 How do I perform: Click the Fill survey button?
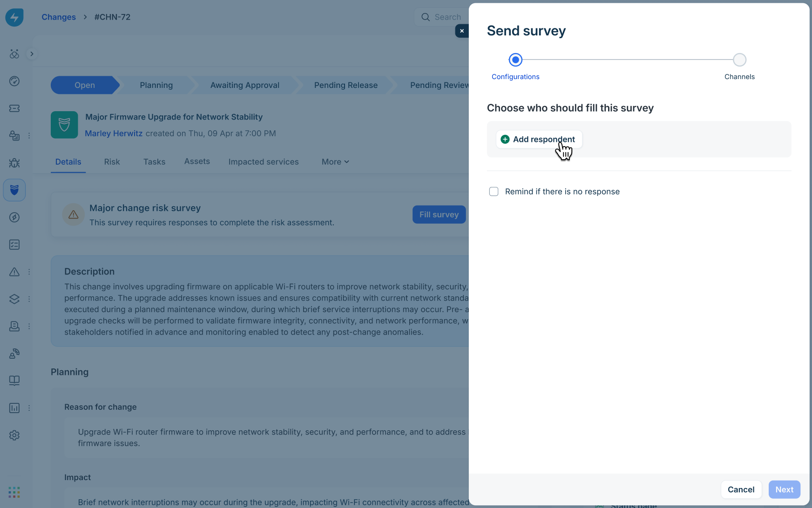[439, 214]
